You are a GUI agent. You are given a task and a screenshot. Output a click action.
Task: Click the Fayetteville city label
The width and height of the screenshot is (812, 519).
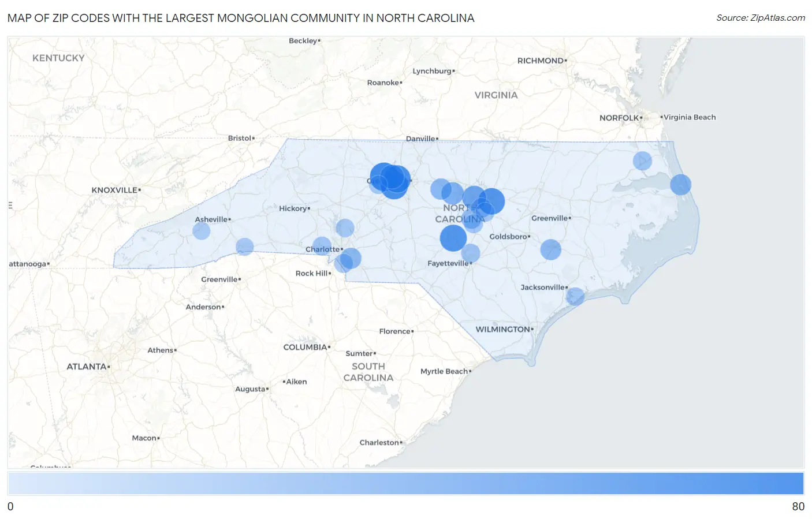[x=448, y=263]
